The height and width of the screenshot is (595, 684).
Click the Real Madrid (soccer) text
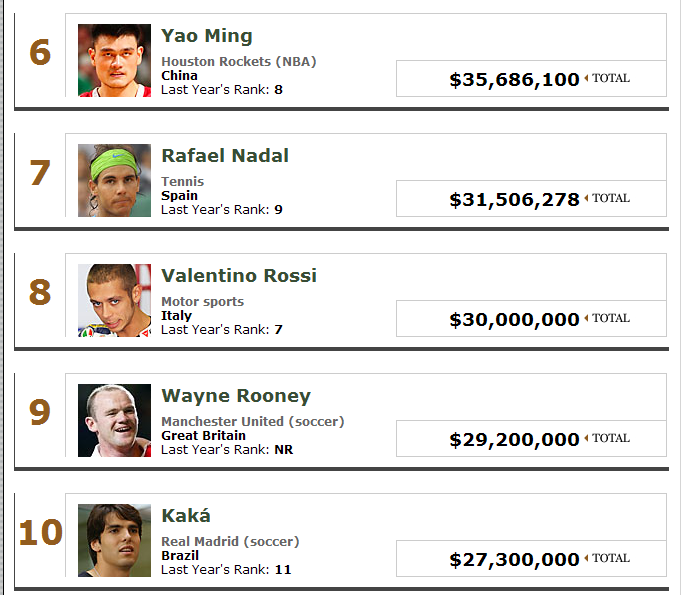pos(230,541)
